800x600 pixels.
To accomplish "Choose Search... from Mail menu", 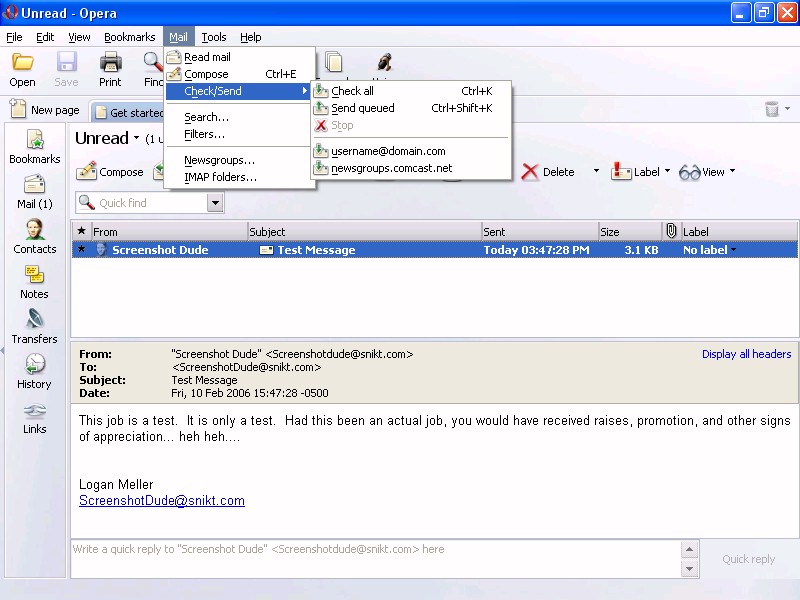I will 240,117.
